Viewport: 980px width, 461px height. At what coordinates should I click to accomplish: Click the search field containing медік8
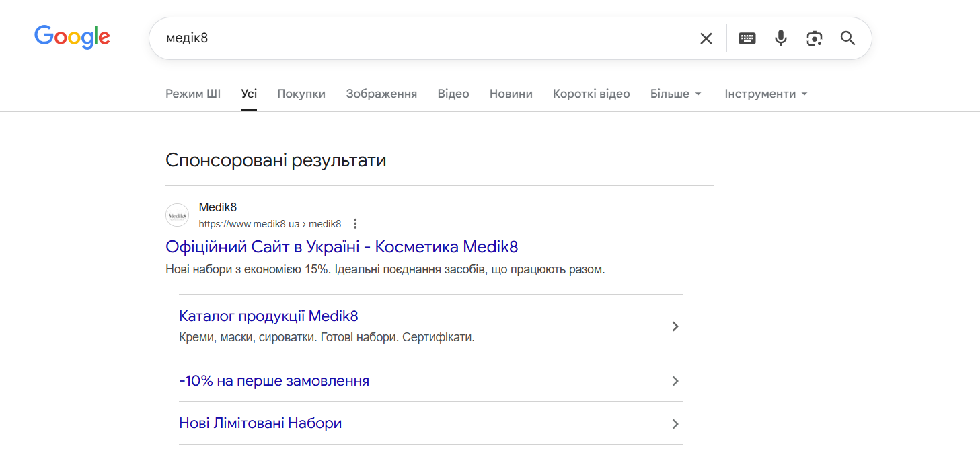coord(417,38)
